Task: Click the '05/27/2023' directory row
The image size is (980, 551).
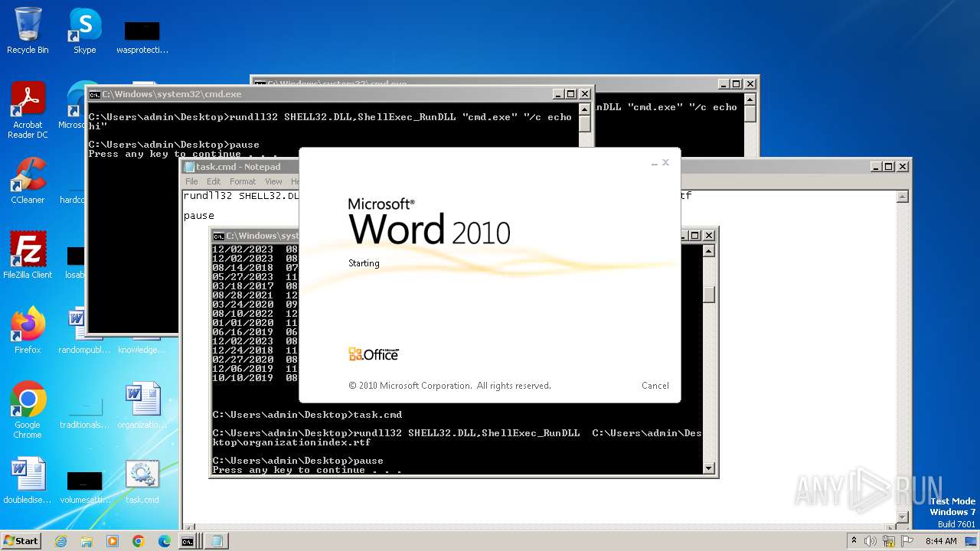Action: click(255, 277)
